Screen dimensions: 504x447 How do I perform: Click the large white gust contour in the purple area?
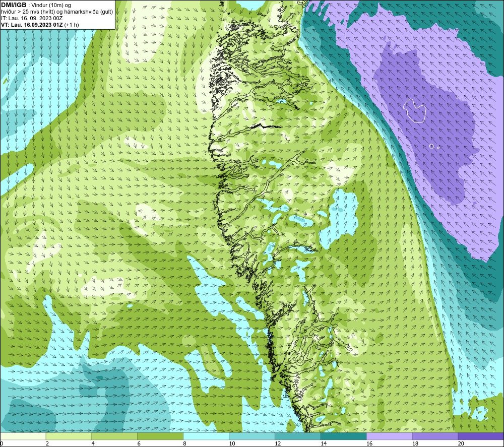(415, 110)
